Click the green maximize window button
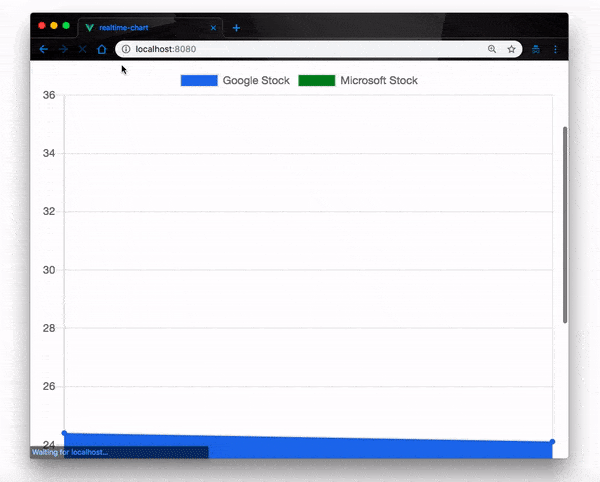The height and width of the screenshot is (482, 600). (x=66, y=26)
